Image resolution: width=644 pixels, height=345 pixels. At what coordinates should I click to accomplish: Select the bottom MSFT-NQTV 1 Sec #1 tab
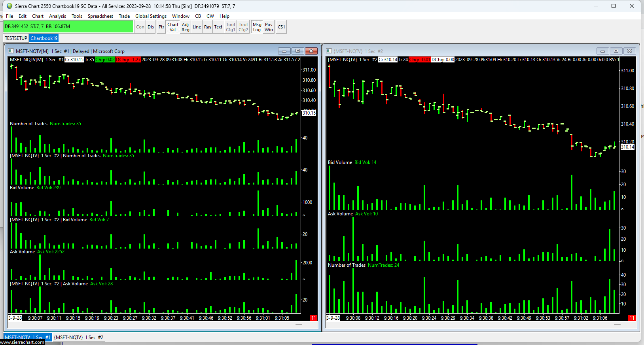tap(28, 337)
